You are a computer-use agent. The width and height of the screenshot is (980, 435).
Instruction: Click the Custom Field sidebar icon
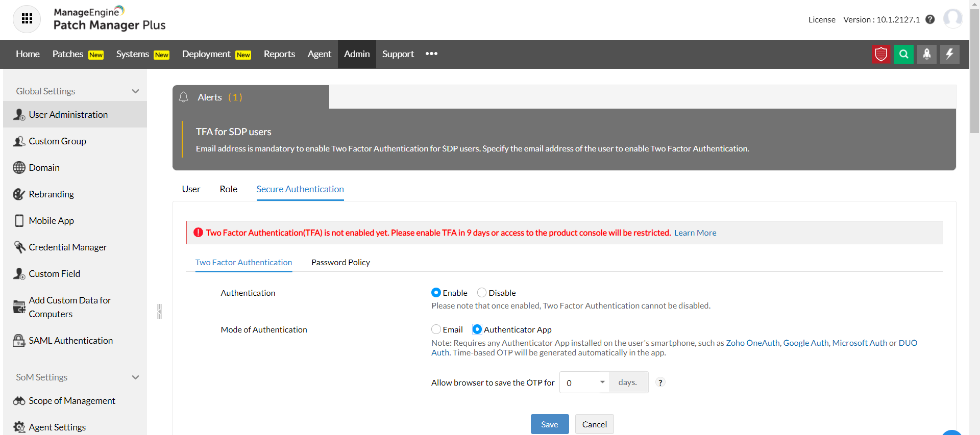click(x=19, y=274)
